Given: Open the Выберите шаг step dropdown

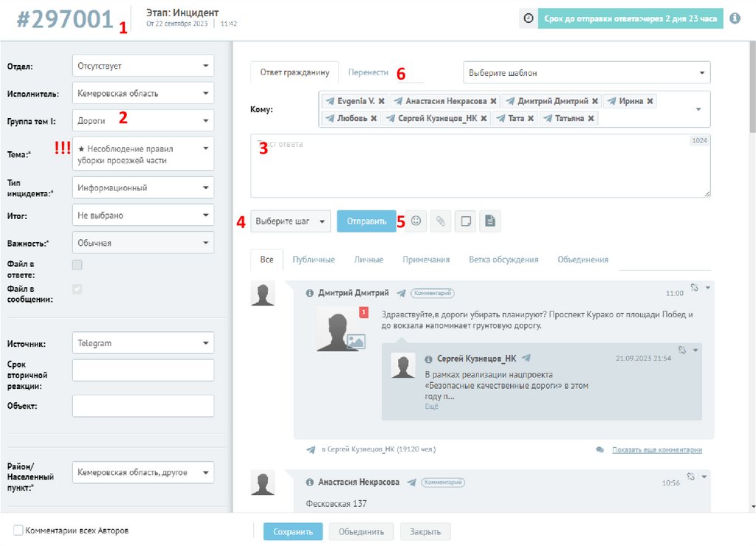Looking at the screenshot, I should coord(290,221).
